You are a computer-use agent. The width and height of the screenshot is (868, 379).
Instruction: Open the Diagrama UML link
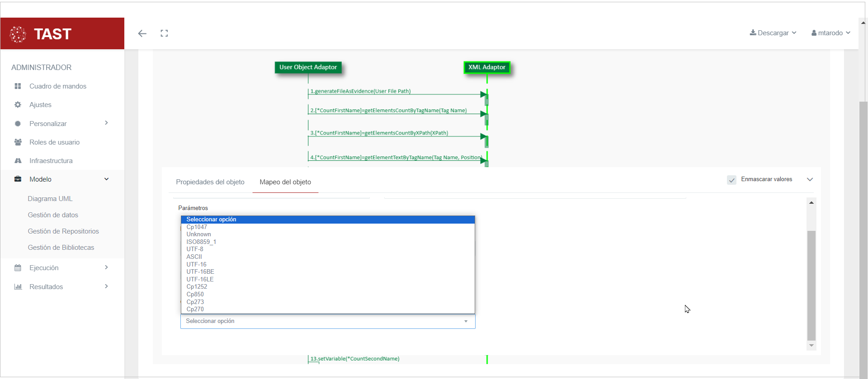50,199
